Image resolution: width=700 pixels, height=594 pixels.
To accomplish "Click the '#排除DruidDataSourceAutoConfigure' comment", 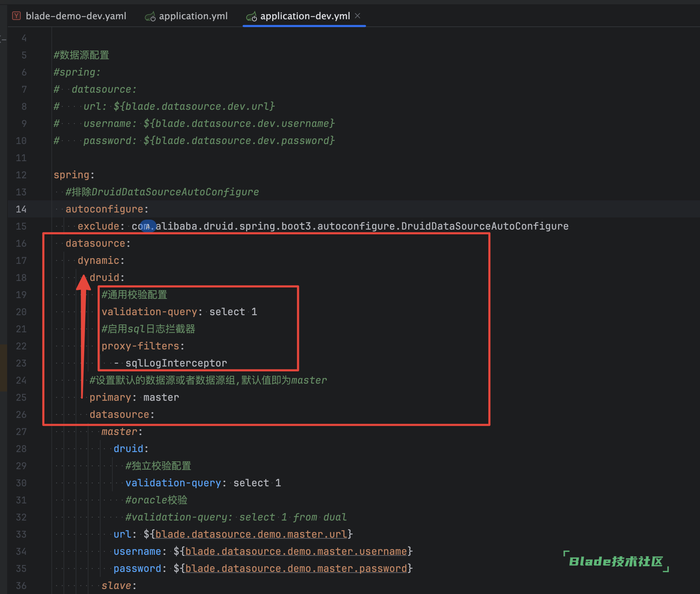I will click(x=162, y=192).
